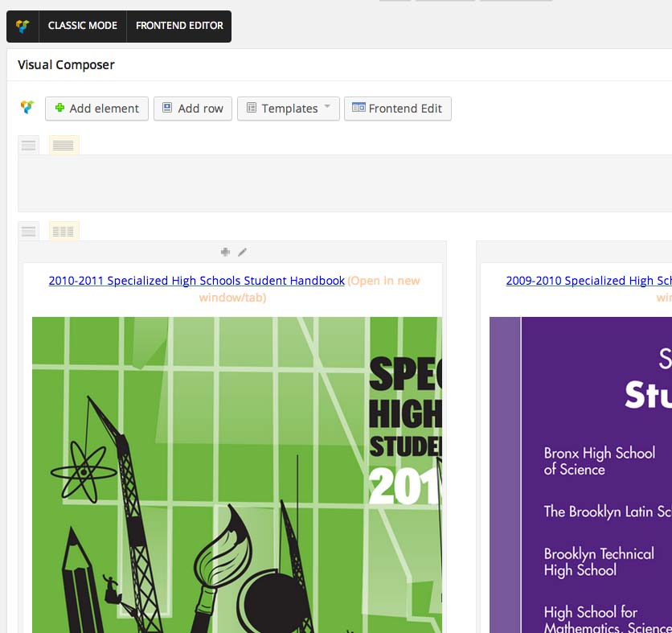This screenshot has width=672, height=633.
Task: Add element to first column with plus icon
Action: point(225,253)
